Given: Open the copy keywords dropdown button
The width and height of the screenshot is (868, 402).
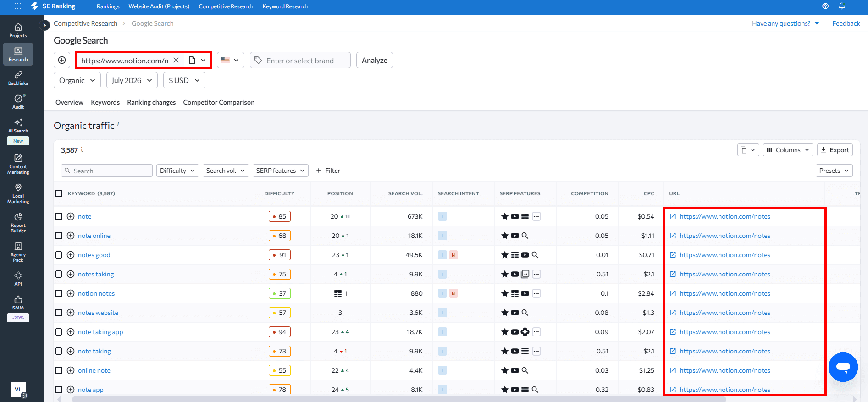Looking at the screenshot, I should pos(748,150).
